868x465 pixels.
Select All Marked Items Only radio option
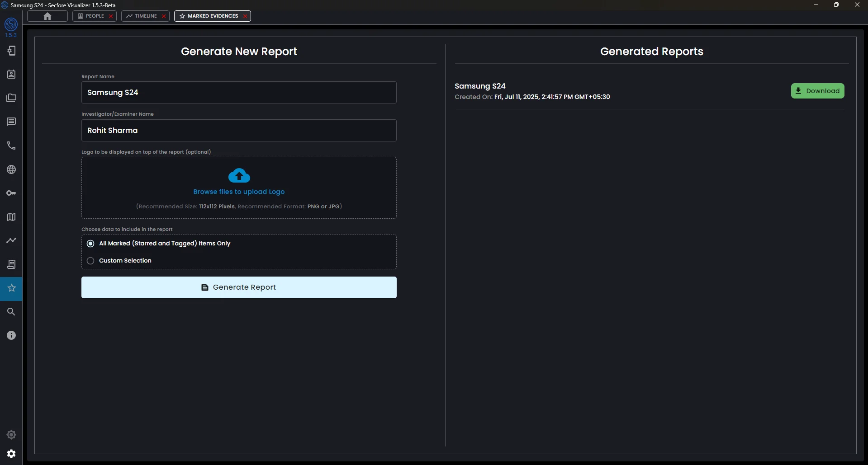click(x=90, y=244)
